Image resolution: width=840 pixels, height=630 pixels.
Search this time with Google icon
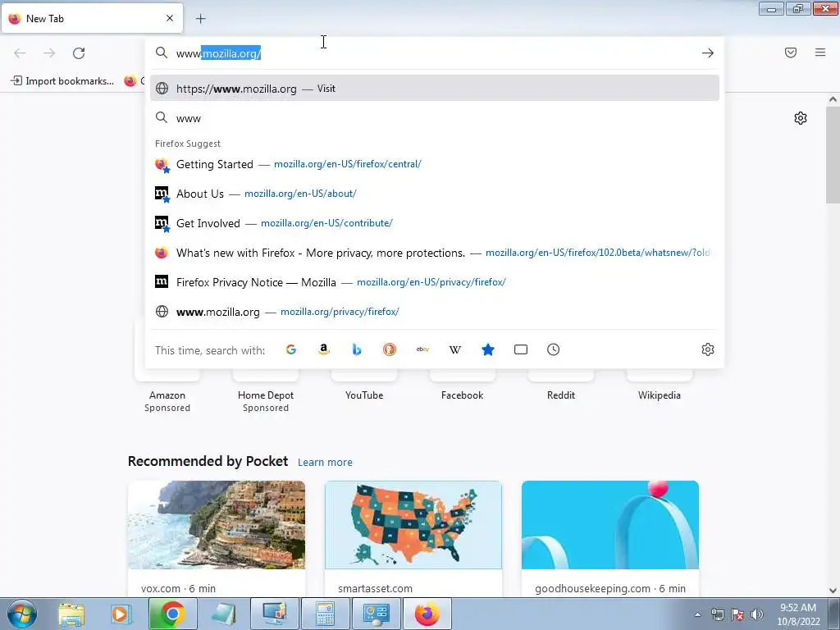291,349
